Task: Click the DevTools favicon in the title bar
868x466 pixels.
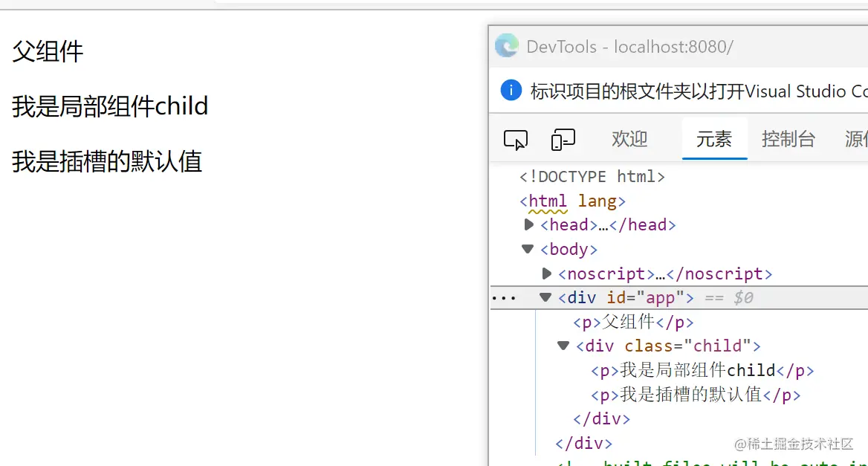Action: click(506, 46)
